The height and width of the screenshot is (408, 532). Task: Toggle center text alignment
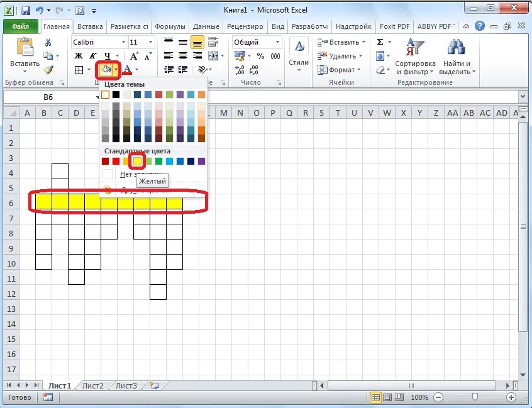(183, 55)
